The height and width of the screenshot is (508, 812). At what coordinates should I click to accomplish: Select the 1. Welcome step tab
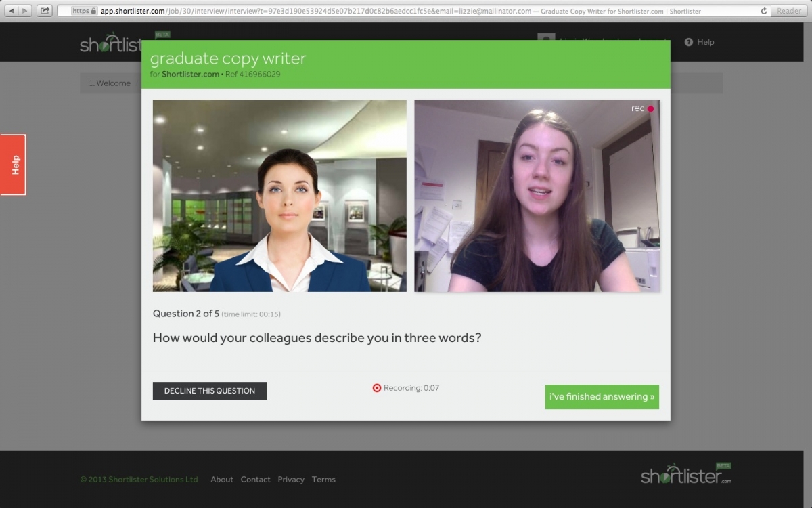pos(110,83)
